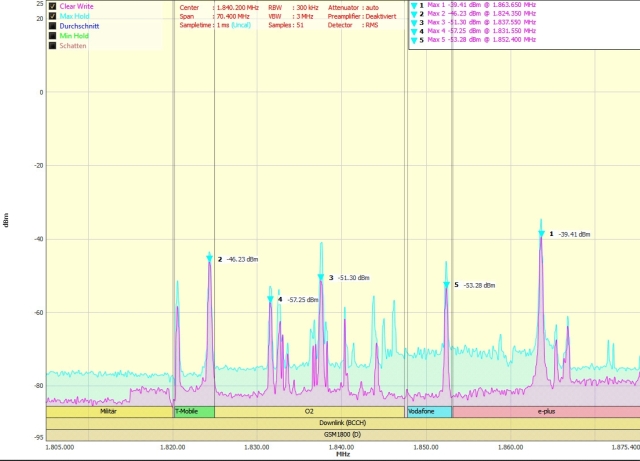Click marker 2 triangle at -46.23 dBm
This screenshot has height=461, width=640.
coord(209,258)
